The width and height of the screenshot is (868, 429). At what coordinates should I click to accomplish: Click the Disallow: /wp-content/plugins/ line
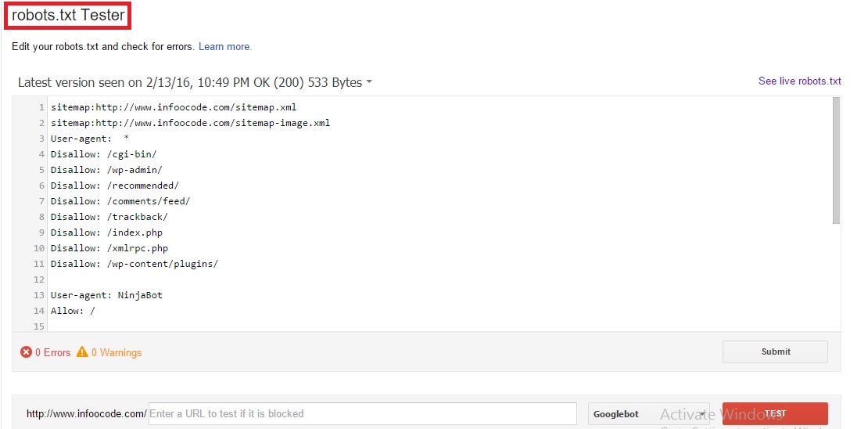[x=134, y=264]
